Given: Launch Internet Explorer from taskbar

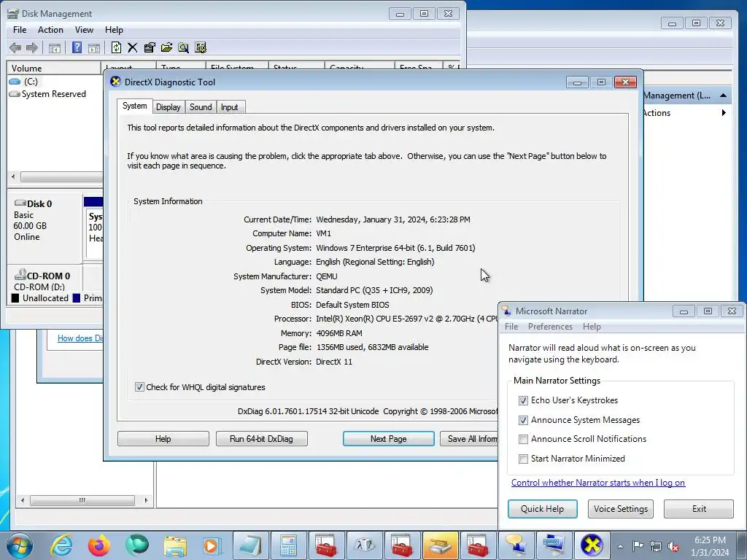Looking at the screenshot, I should (x=61, y=545).
